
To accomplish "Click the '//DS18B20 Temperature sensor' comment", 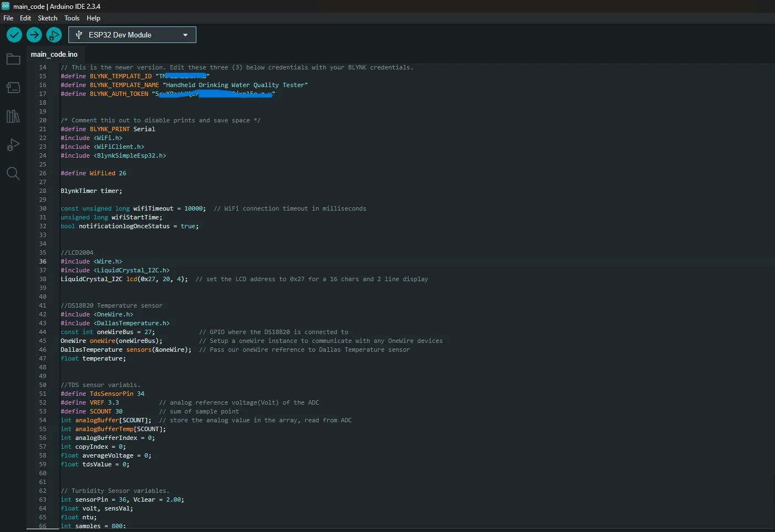I will (x=111, y=305).
